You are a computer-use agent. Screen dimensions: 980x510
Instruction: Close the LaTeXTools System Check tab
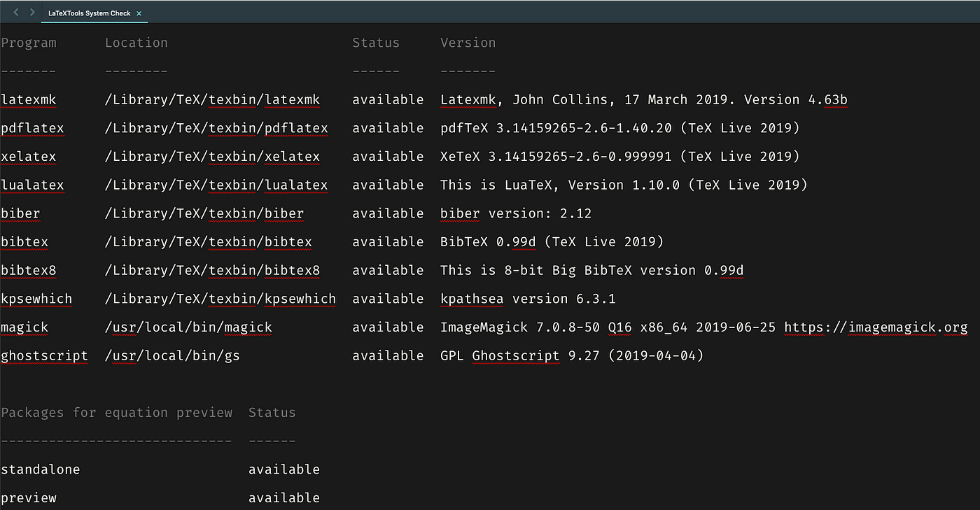pos(139,13)
